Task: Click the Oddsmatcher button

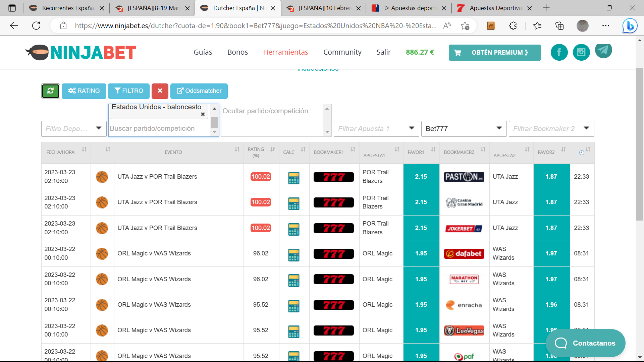Action: click(199, 91)
